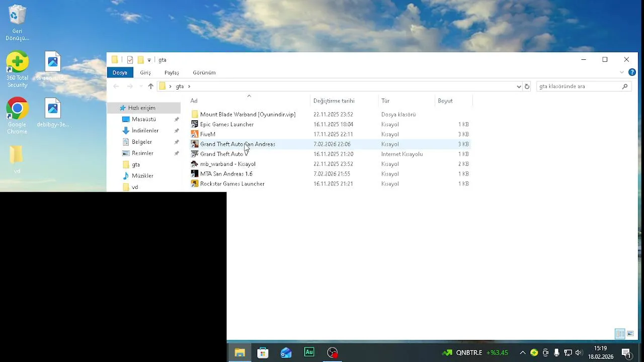644x362 pixels.
Task: Open the Paylaş ribbon tab
Action: coord(172,72)
